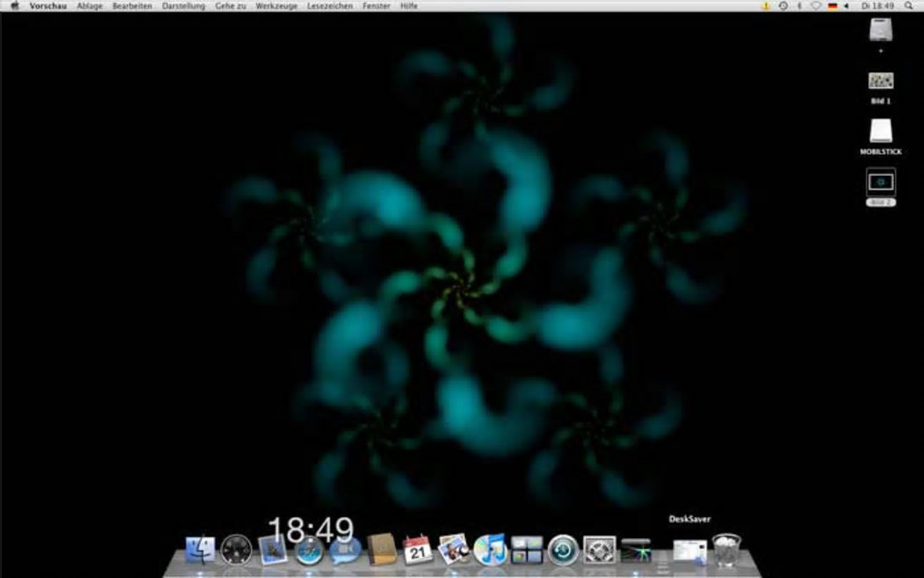Open Spaces grid icon in Dock
The width and height of the screenshot is (924, 578).
pos(527,550)
